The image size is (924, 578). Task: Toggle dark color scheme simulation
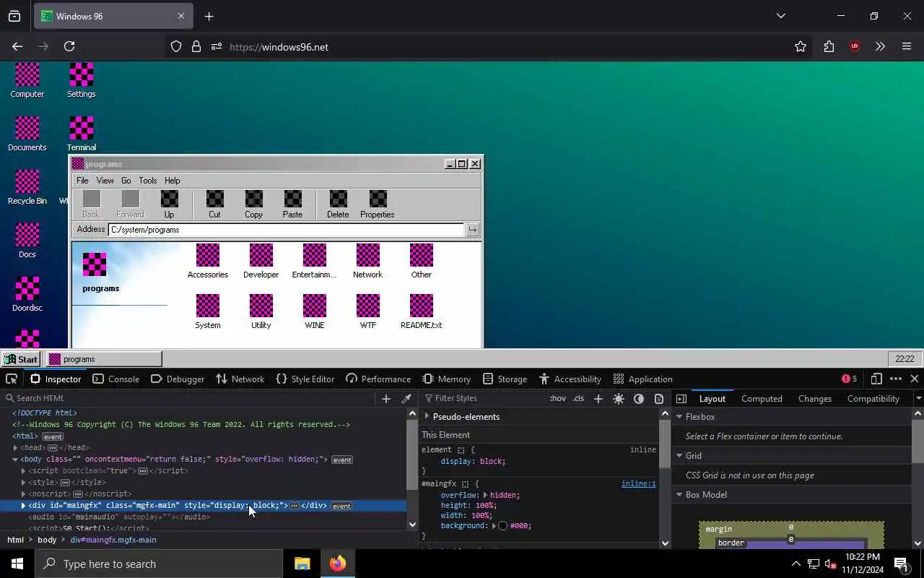pos(639,398)
